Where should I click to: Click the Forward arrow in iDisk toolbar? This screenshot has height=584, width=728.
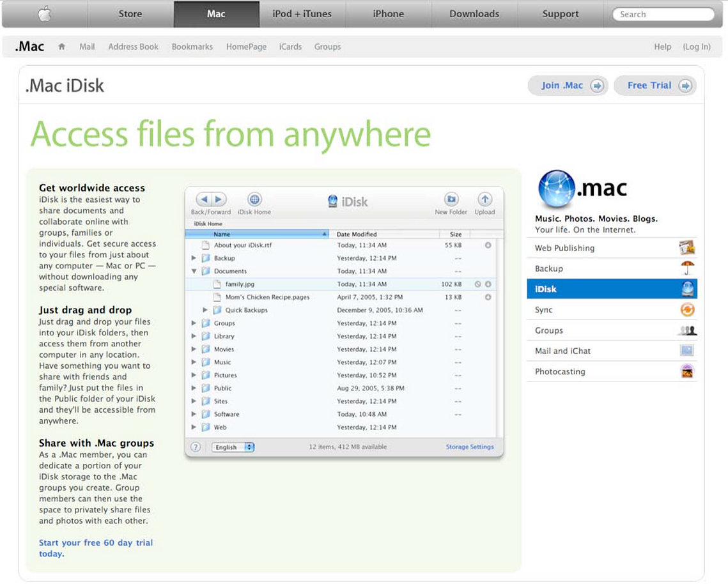(x=219, y=199)
